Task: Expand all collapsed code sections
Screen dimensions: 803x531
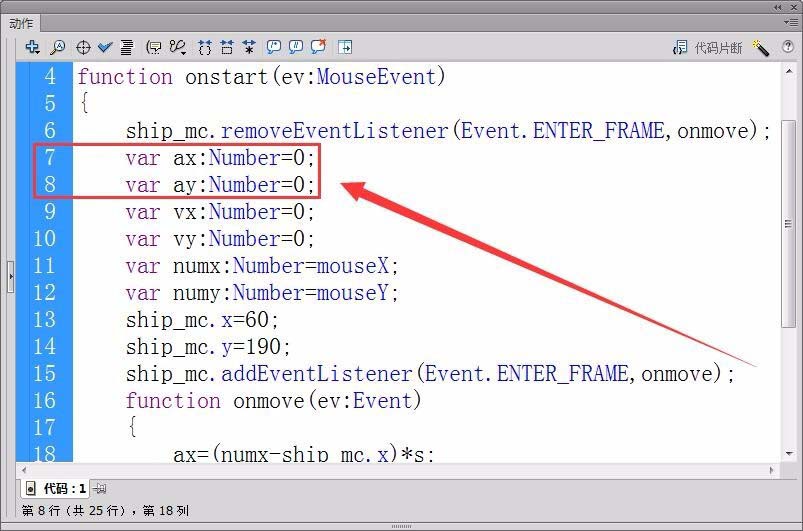Action: 249,48
